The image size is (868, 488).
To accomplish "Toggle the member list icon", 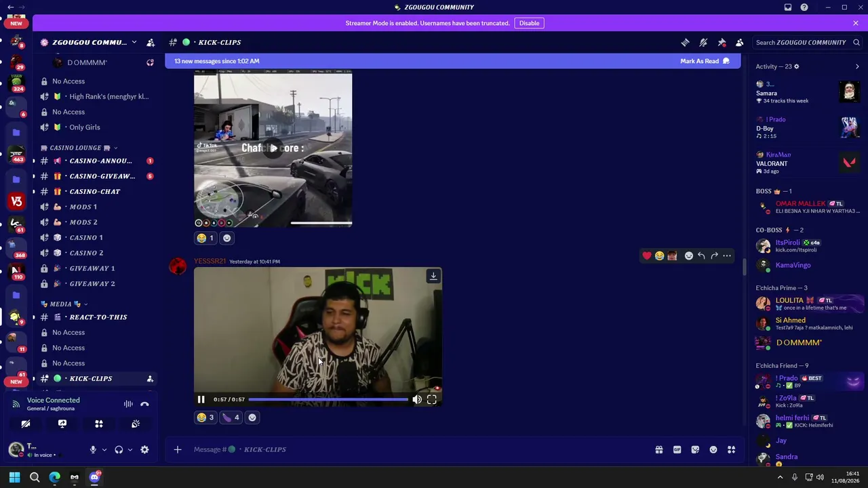I will point(740,42).
